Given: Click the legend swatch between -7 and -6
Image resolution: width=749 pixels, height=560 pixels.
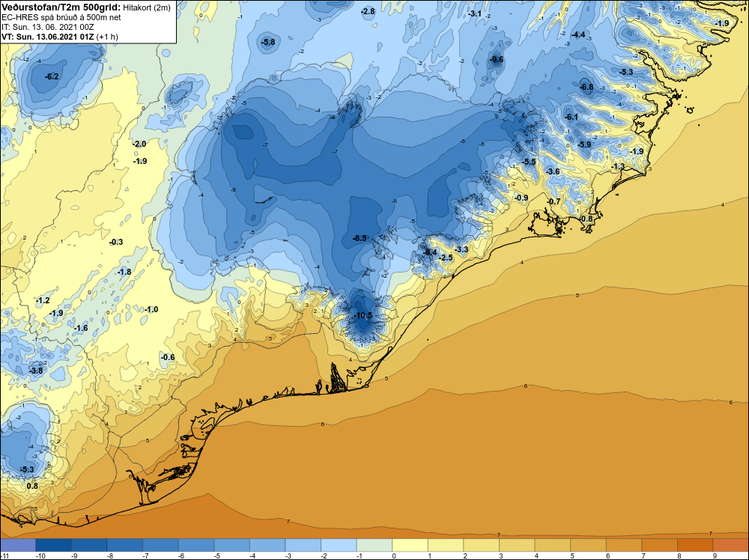Looking at the screenshot, I should [160, 545].
